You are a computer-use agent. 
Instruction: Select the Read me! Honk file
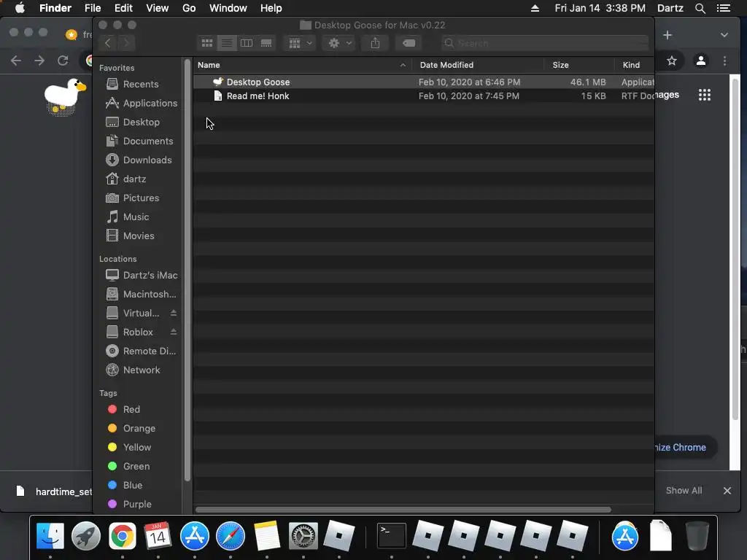point(424,96)
